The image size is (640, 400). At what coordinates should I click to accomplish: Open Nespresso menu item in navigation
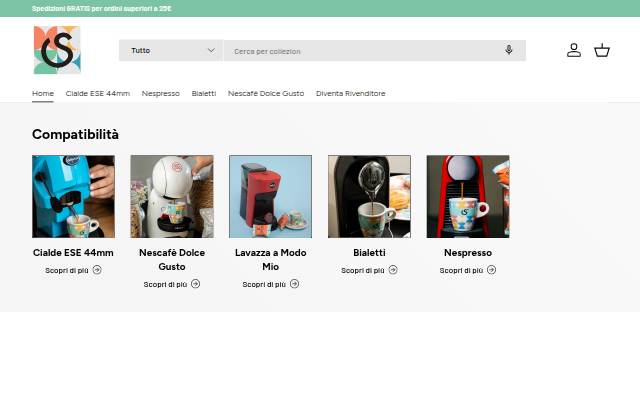tap(161, 93)
